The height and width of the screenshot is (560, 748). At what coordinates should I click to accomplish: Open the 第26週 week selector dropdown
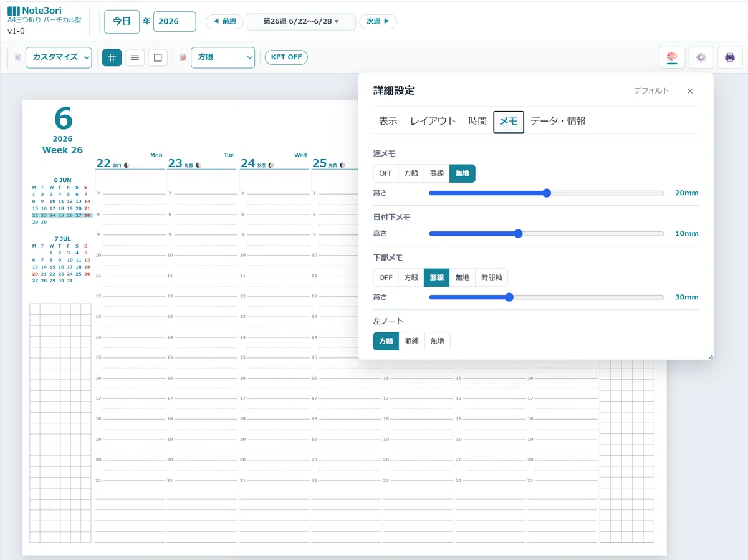pyautogui.click(x=301, y=21)
